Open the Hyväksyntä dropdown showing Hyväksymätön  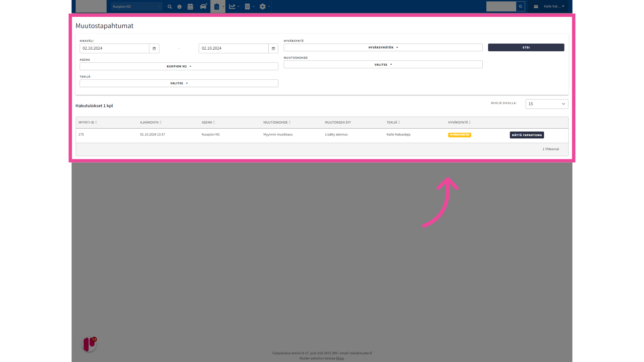[383, 48]
